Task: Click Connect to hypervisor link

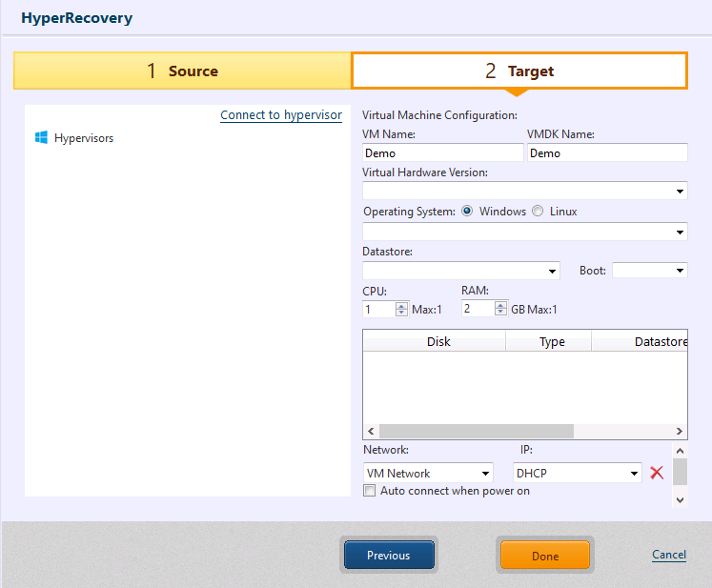Action: click(280, 115)
